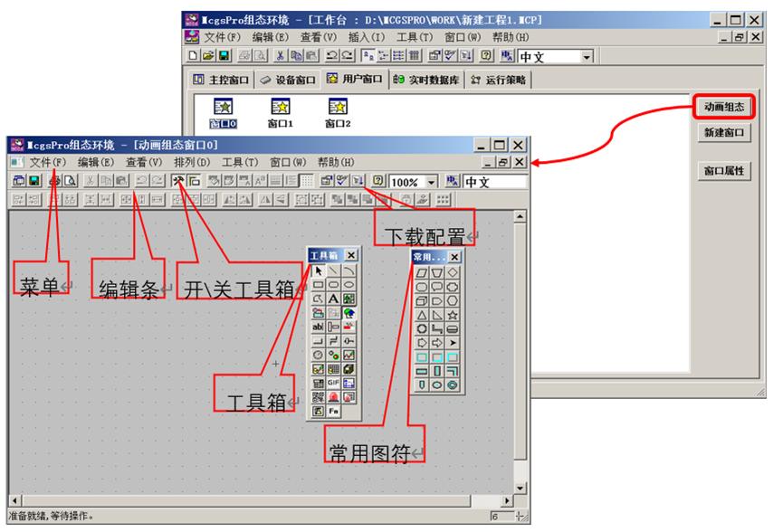Open 插入(I) menu in workbench window

click(367, 37)
